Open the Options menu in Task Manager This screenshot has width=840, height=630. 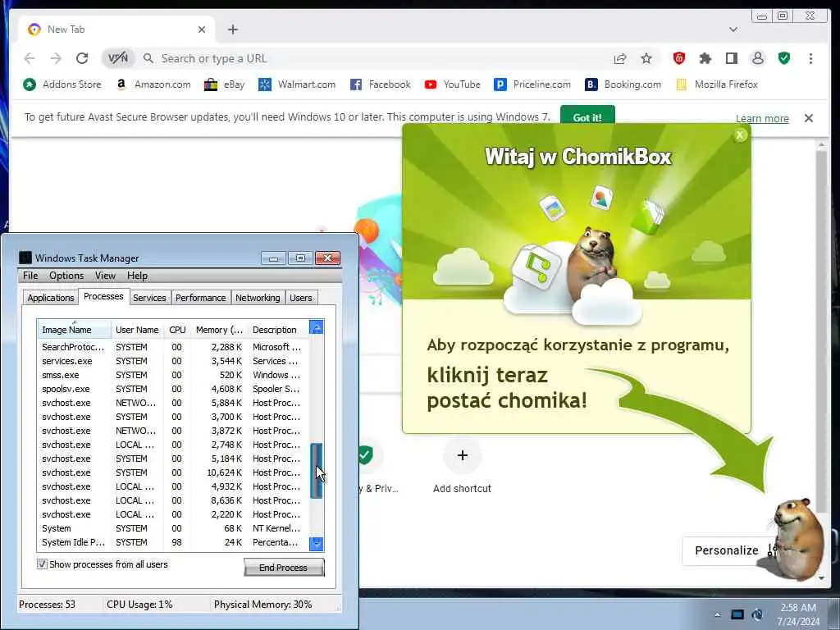(x=66, y=276)
